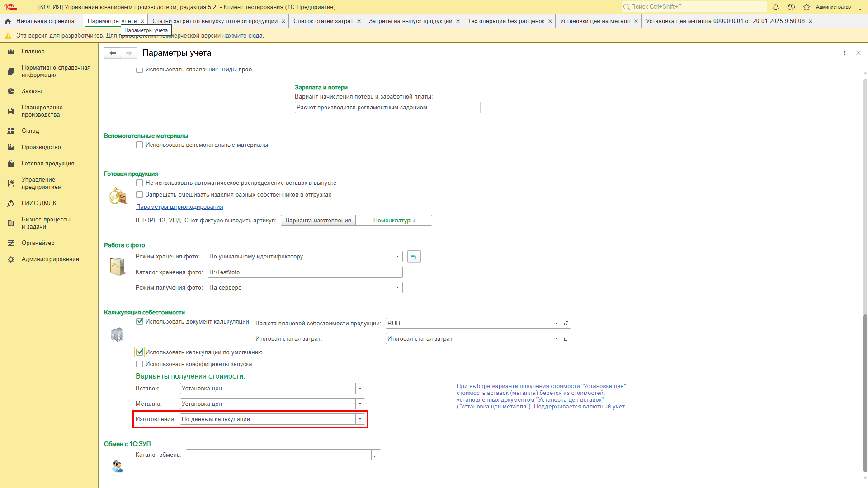Open the main menu hamburger icon
The width and height of the screenshot is (868, 488).
27,7
